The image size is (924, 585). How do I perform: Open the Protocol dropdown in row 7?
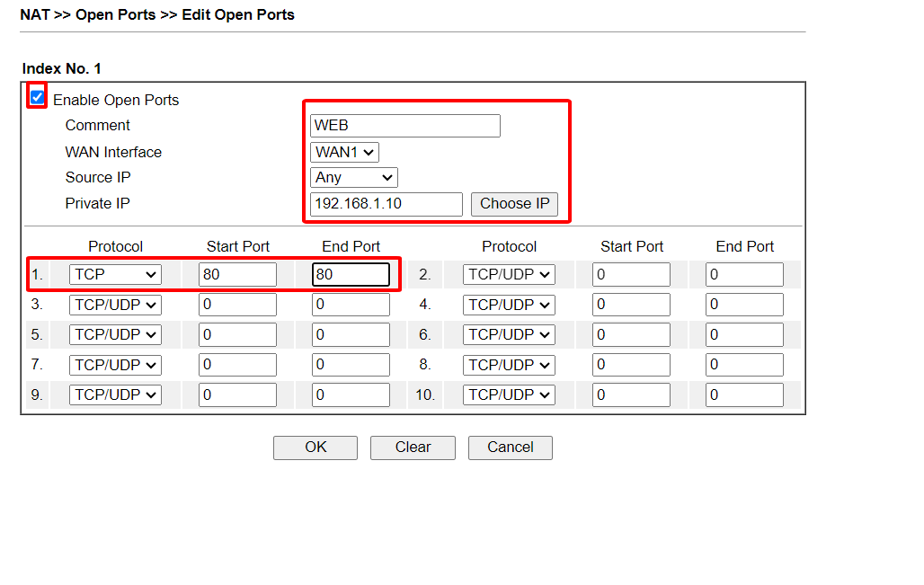(115, 365)
